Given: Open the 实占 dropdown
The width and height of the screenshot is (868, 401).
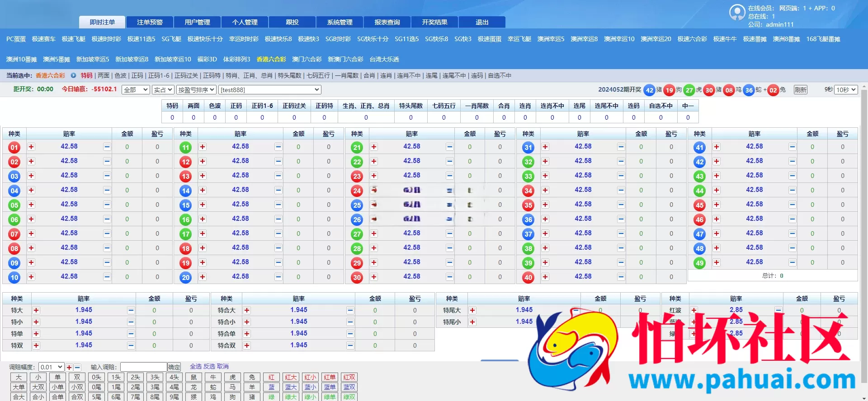Looking at the screenshot, I should 163,90.
